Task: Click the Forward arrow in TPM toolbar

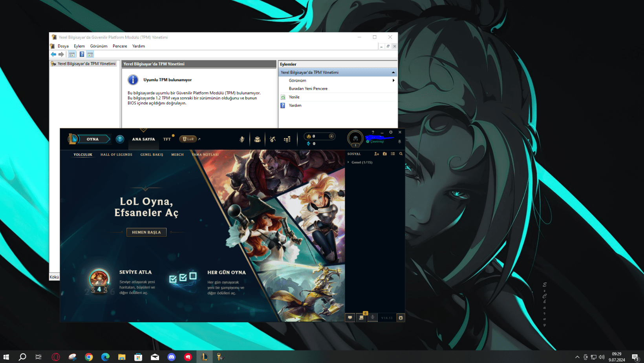Action: [x=61, y=55]
